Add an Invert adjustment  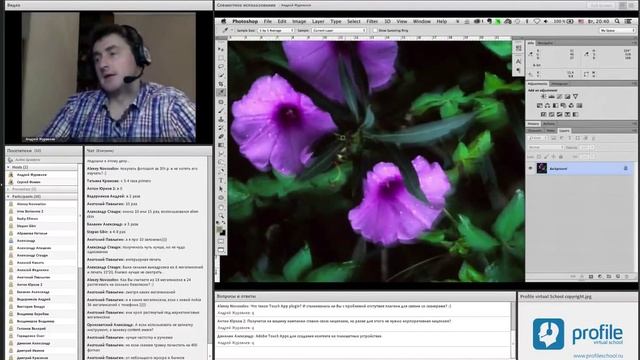click(544, 114)
